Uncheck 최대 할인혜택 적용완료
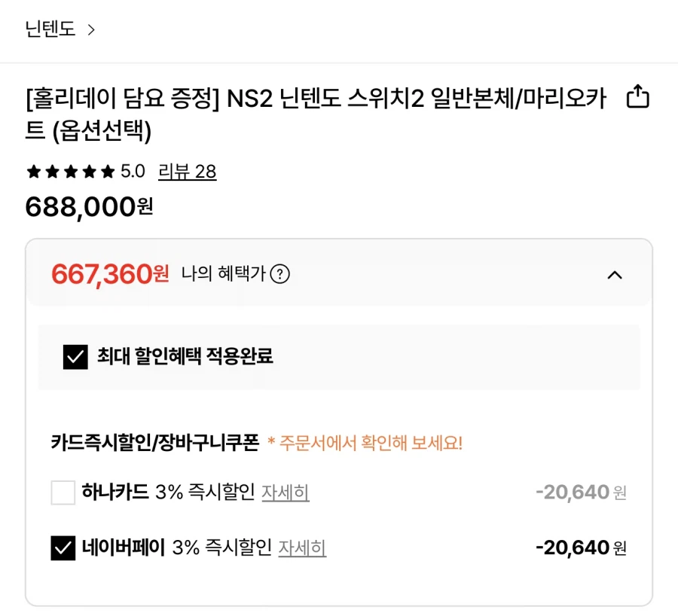Screen dimensions: 678x616 pyautogui.click(x=73, y=359)
